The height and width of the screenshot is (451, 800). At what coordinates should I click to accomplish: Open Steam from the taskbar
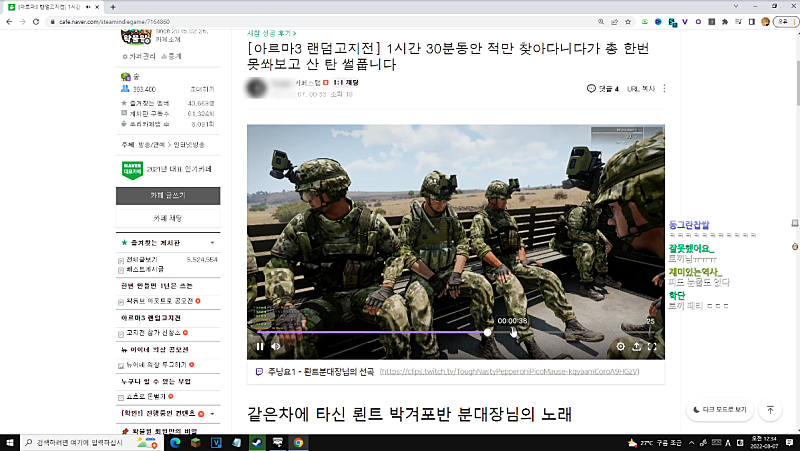click(257, 442)
